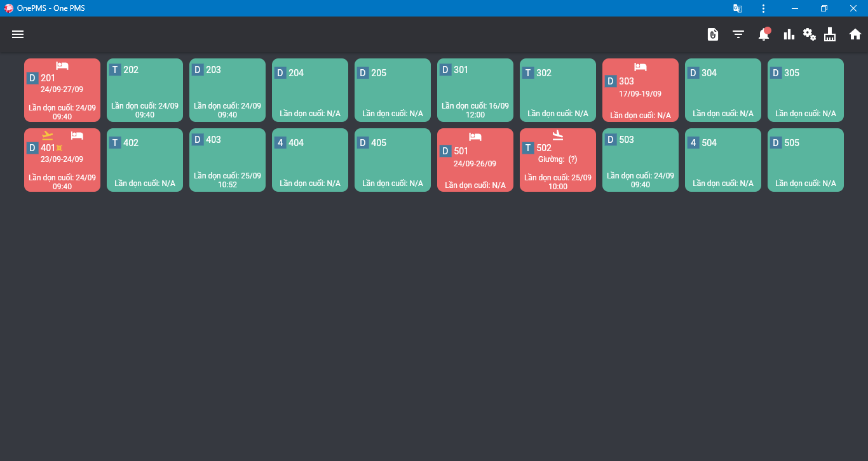The height and width of the screenshot is (461, 868).
Task: Open the hamburger navigation menu
Action: point(18,34)
